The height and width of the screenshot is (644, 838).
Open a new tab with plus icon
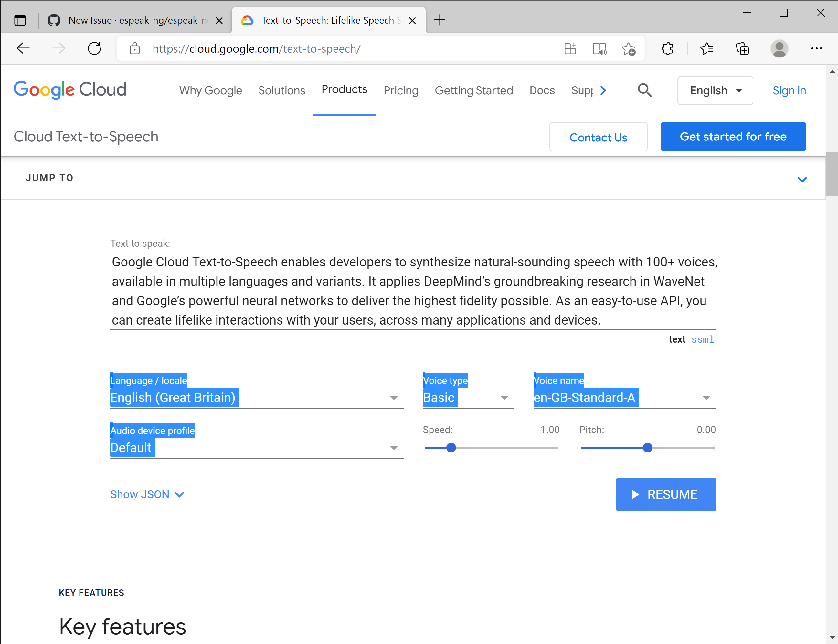click(x=440, y=20)
